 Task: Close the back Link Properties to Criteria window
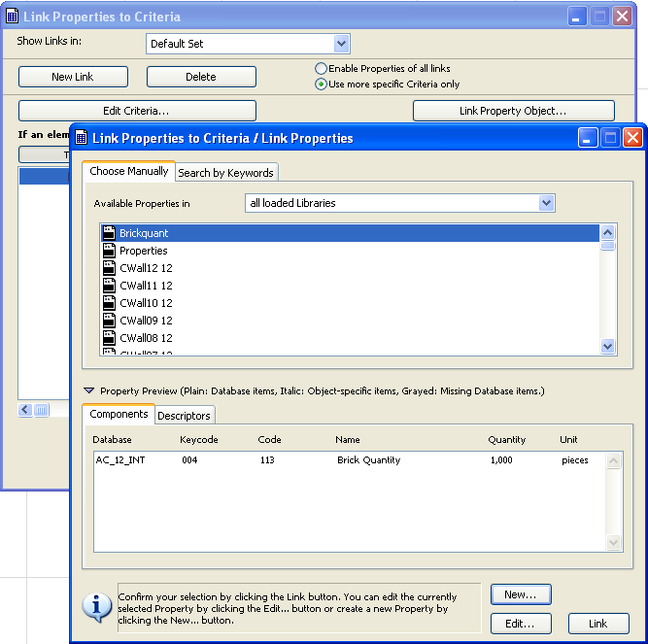622,17
